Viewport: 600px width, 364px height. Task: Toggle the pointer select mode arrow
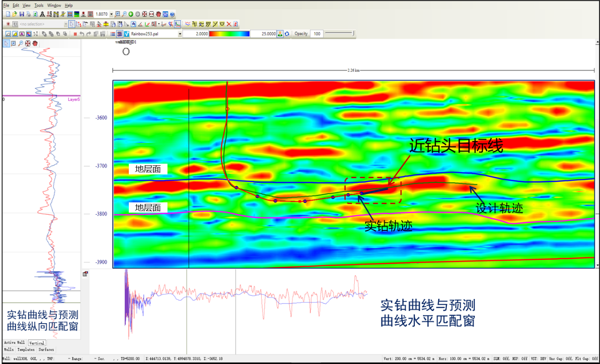[x=72, y=24]
